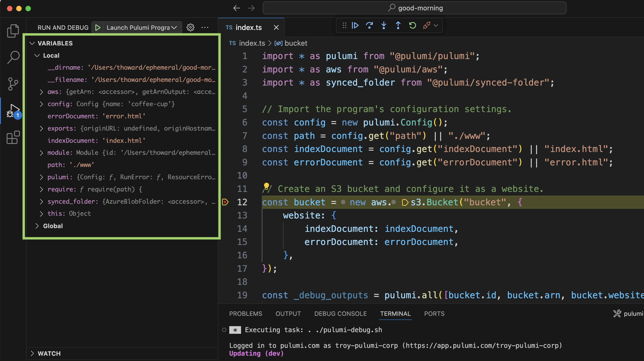Expand the pulumi variable
This screenshot has height=361, width=644.
click(x=42, y=177)
